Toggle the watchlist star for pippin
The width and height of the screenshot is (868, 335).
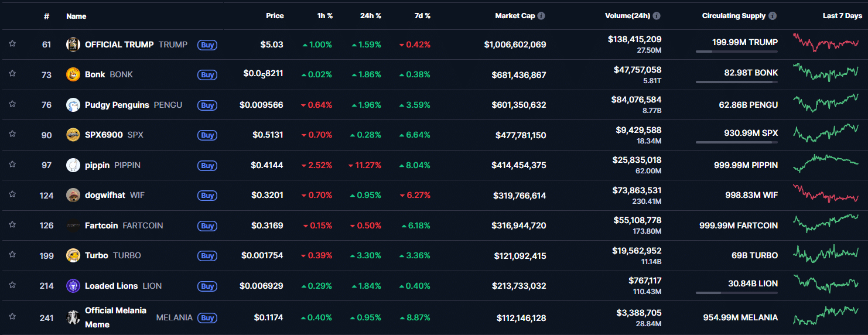coord(12,165)
